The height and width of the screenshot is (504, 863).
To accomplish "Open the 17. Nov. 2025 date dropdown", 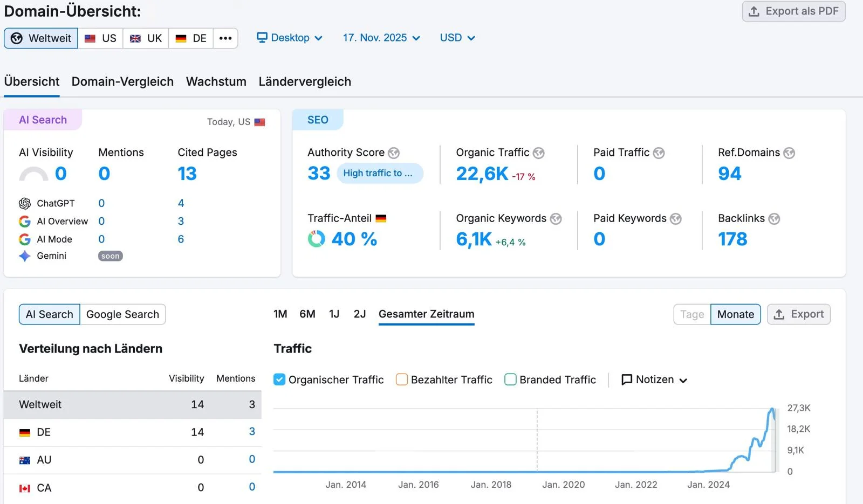I will tap(381, 38).
